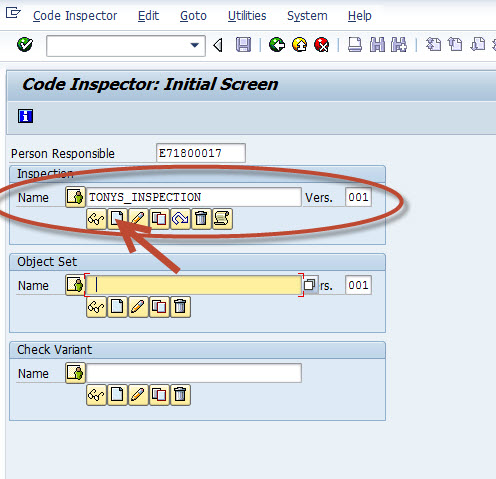Display the check variant with glasses icon
The height and width of the screenshot is (479, 496).
(x=96, y=395)
